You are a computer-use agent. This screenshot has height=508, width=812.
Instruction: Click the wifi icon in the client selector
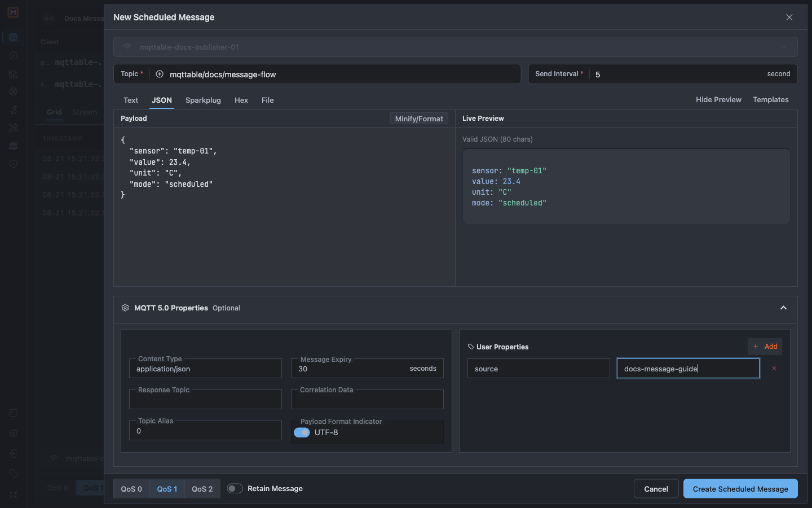[127, 47]
